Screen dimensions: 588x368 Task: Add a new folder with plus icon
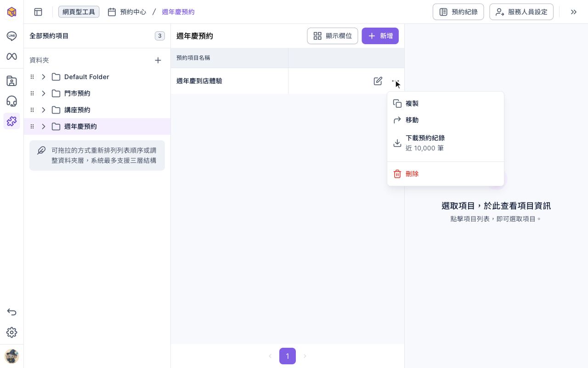pos(158,60)
